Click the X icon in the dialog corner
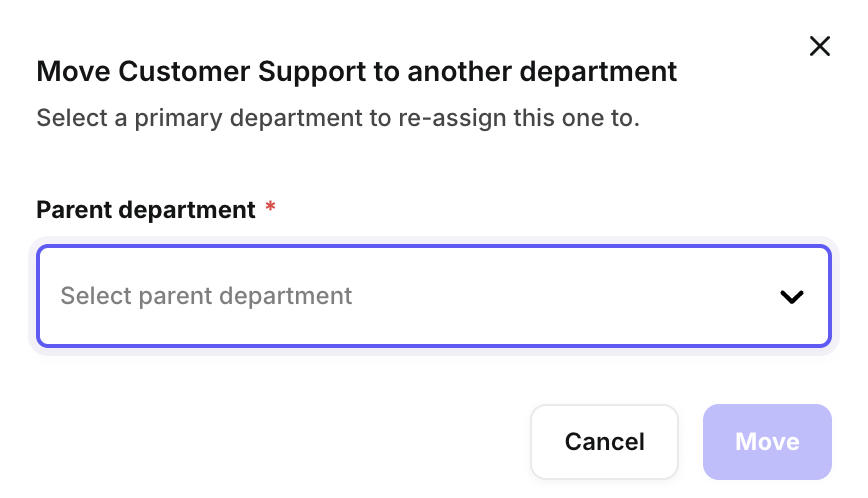This screenshot has width=868, height=498. pos(820,46)
